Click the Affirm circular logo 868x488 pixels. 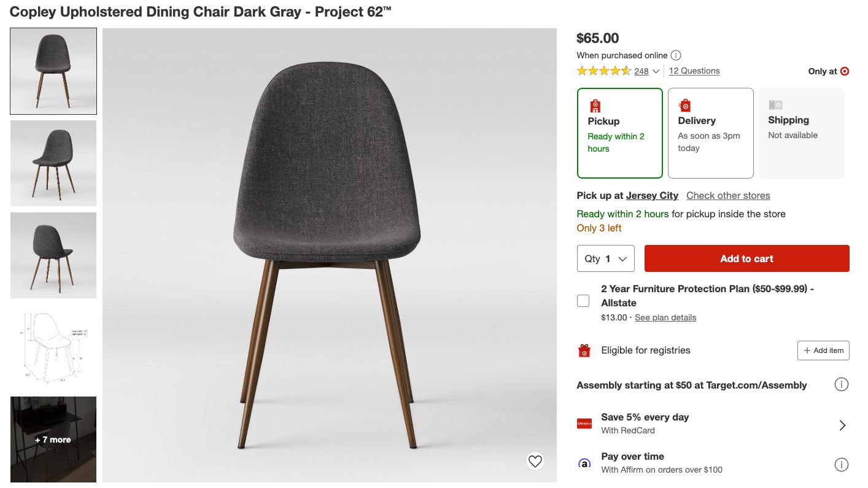click(x=584, y=463)
